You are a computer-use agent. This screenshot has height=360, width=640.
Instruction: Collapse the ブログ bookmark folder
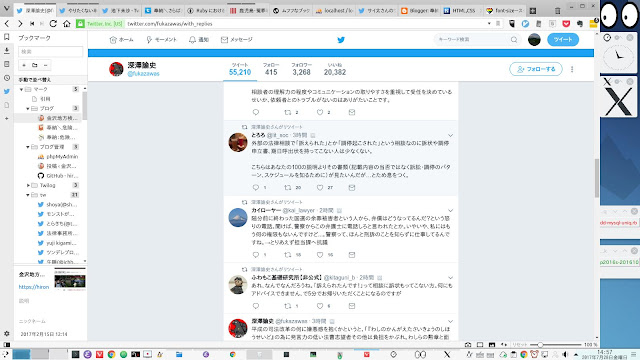tap(28, 109)
